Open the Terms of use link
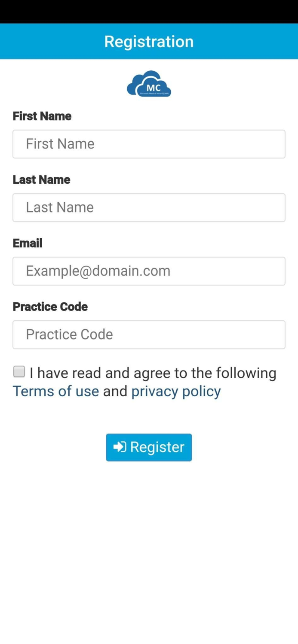This screenshot has width=298, height=644. [x=56, y=391]
